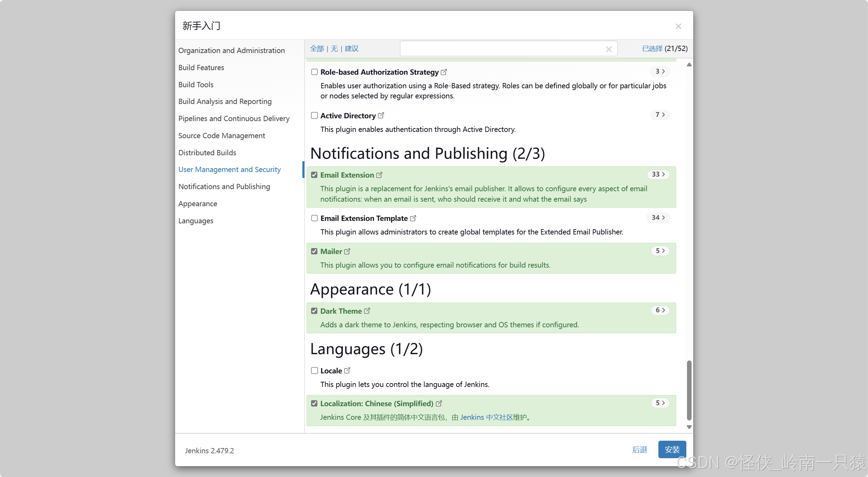Uncheck the Email Extension plugin
868x477 pixels.
(x=314, y=175)
